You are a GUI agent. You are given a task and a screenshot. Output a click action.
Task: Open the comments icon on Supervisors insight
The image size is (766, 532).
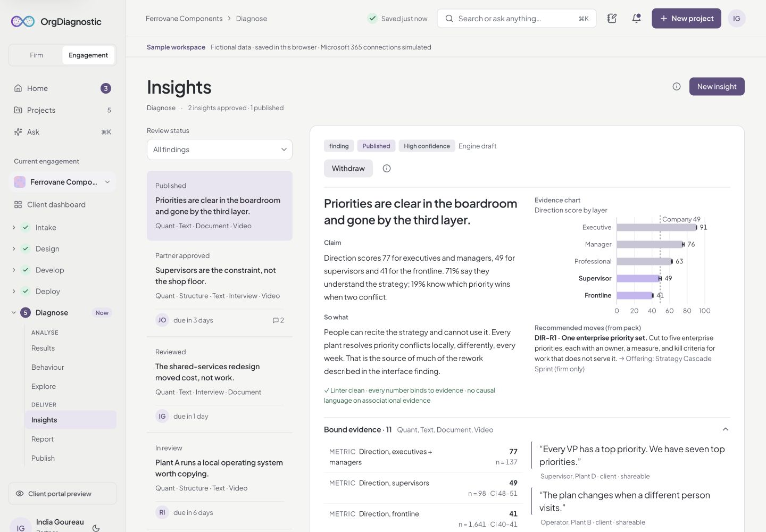click(278, 320)
